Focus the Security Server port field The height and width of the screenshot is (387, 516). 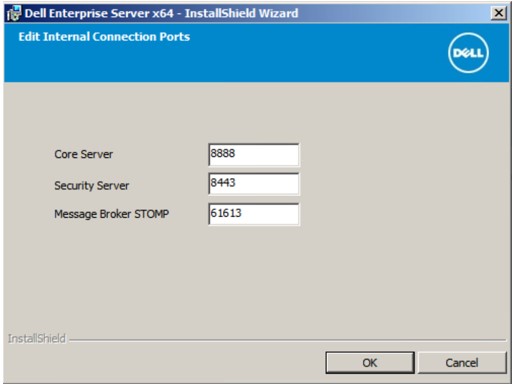pos(254,184)
